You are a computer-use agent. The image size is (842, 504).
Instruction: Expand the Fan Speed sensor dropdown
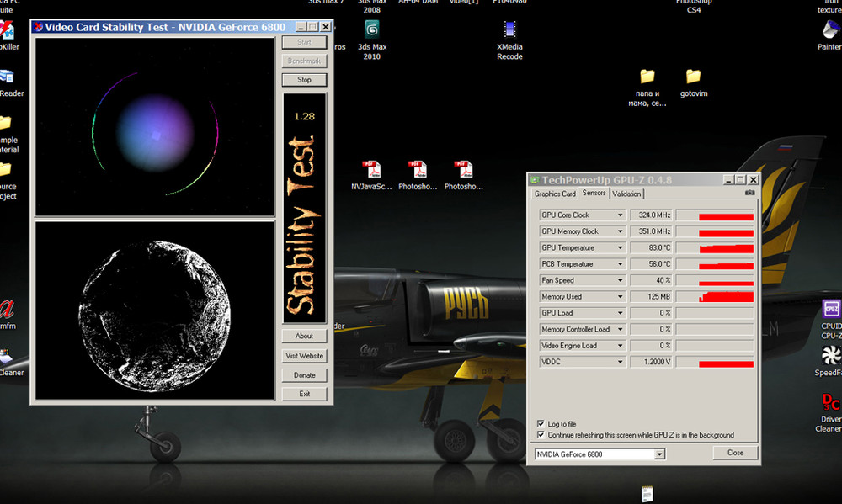621,281
